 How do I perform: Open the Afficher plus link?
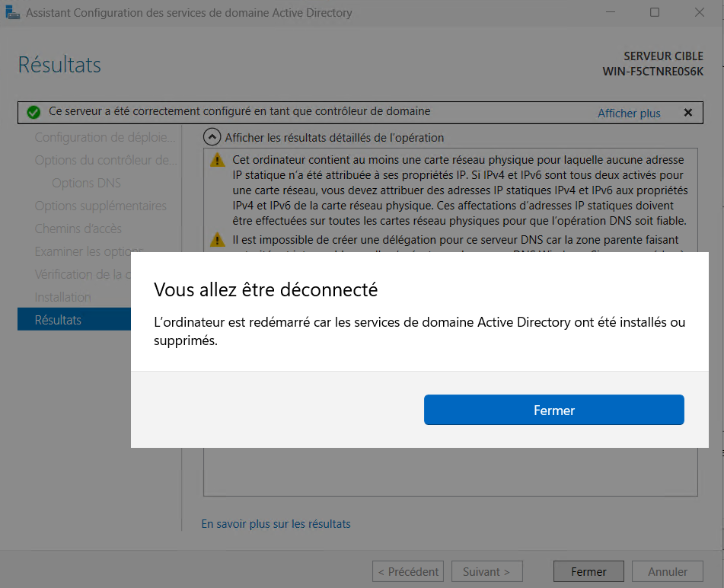point(629,113)
